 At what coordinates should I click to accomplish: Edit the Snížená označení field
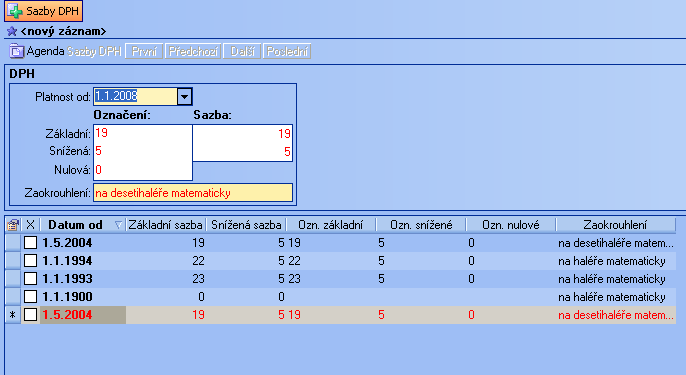point(143,151)
